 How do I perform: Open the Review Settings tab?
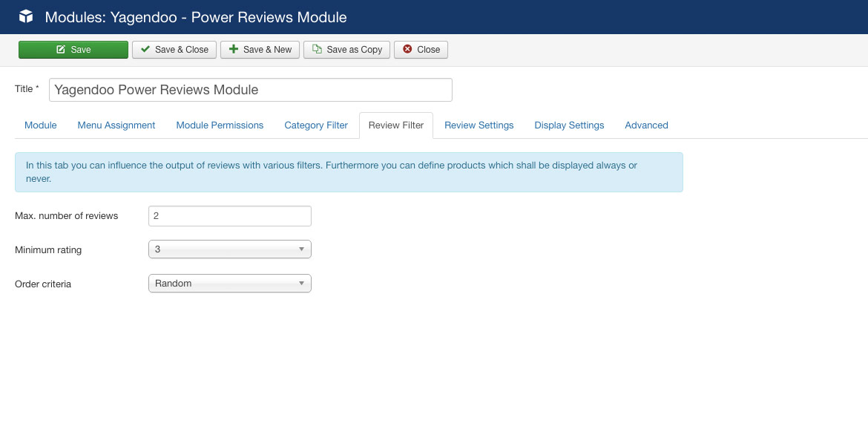click(x=479, y=125)
